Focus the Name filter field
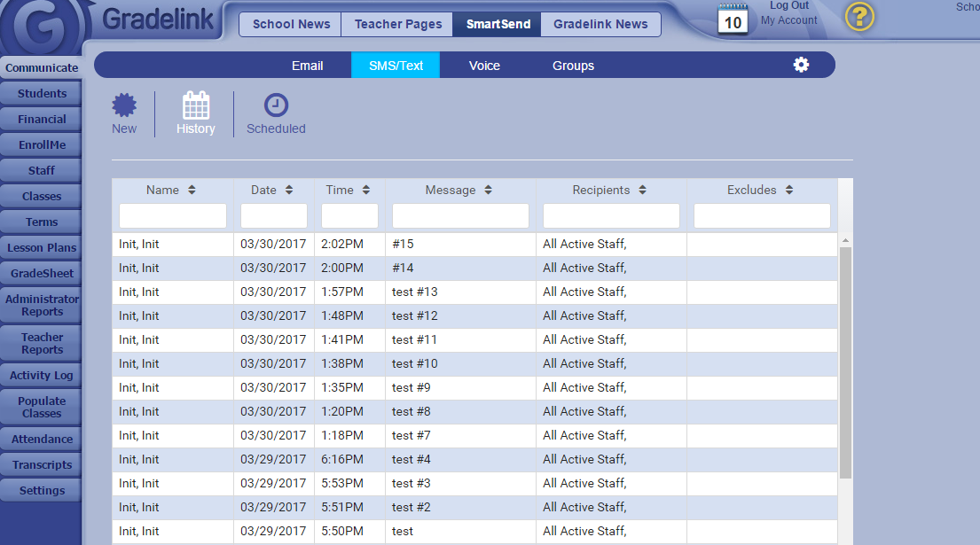Screen dimensions: 980x545 [173, 215]
